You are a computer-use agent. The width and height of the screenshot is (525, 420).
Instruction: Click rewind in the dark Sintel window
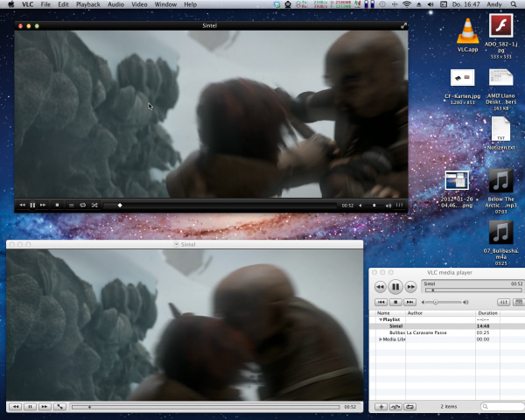pos(22,205)
